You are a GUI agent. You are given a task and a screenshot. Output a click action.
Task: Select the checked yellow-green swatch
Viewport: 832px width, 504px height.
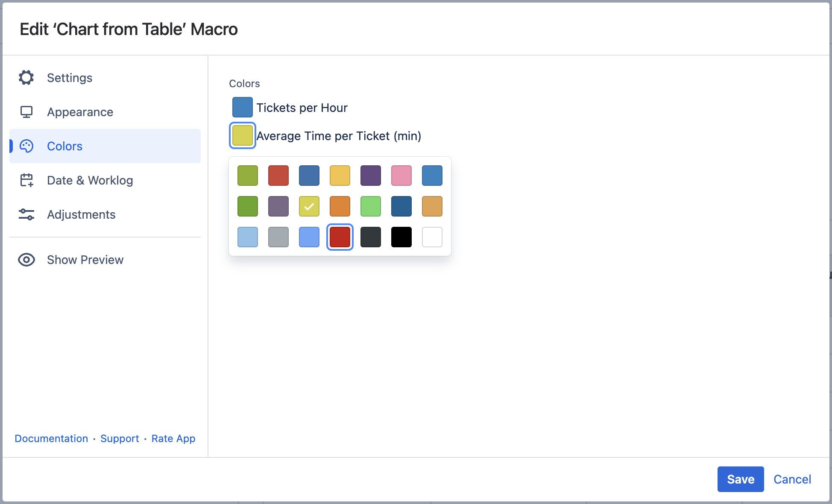click(309, 206)
